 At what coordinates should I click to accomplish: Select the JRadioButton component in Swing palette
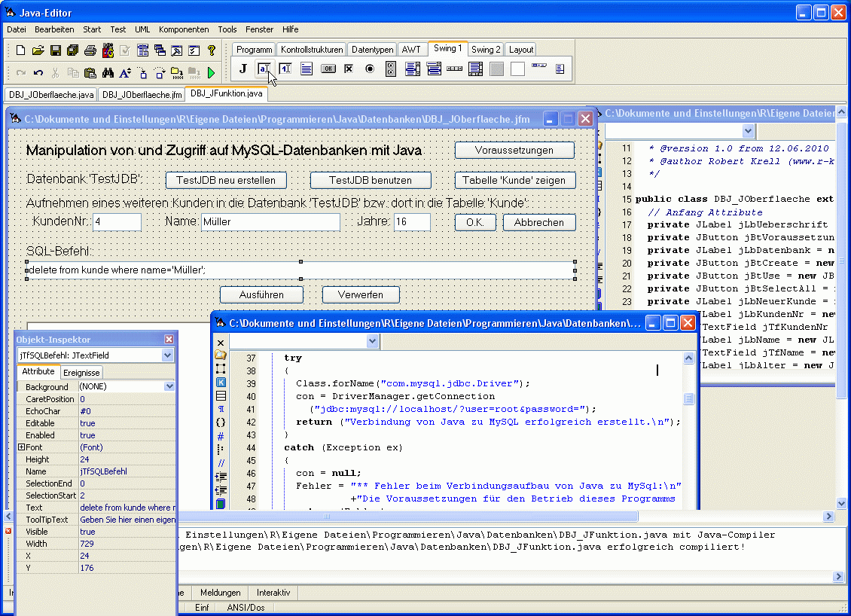click(x=370, y=69)
